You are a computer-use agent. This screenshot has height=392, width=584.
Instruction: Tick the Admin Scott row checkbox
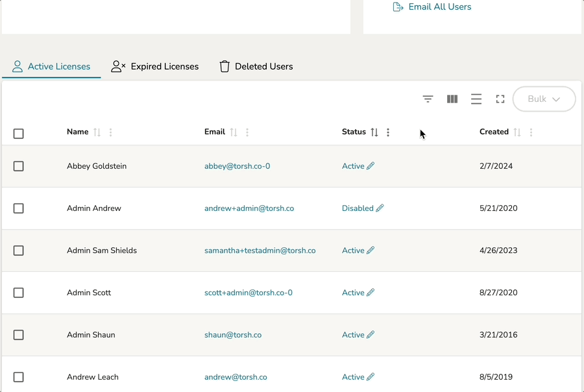[19, 293]
